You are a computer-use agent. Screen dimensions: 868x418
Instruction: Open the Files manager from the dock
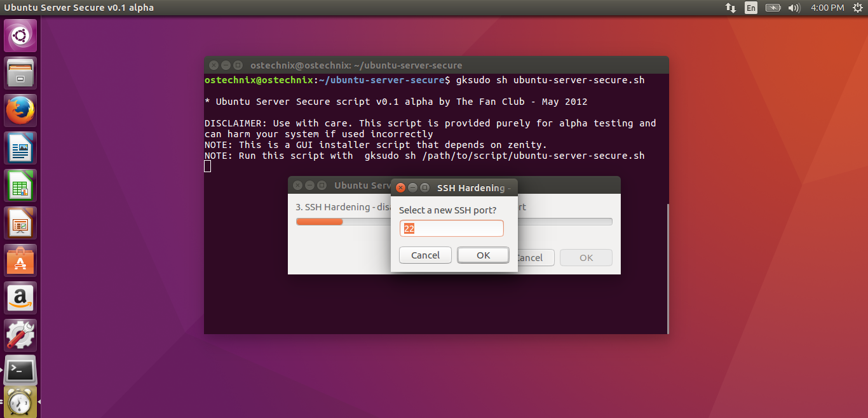tap(21, 73)
